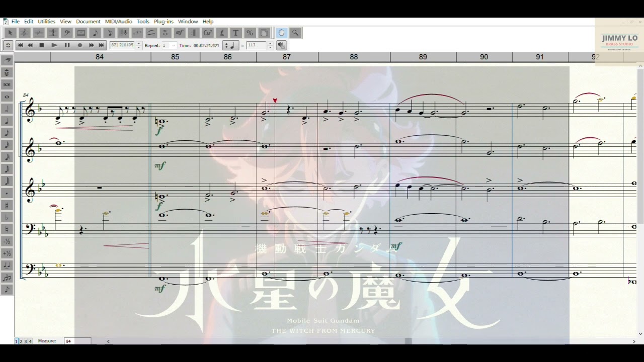Select the Text T tool
Viewport: 644px width, 362px height.
pyautogui.click(x=235, y=33)
